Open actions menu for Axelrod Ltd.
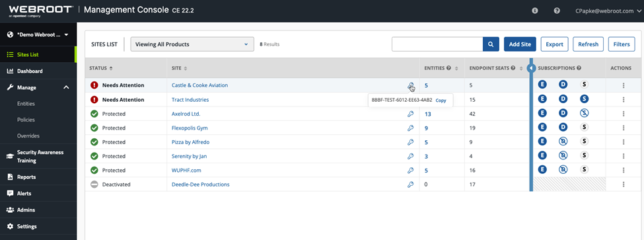The width and height of the screenshot is (644, 240). coord(624,114)
